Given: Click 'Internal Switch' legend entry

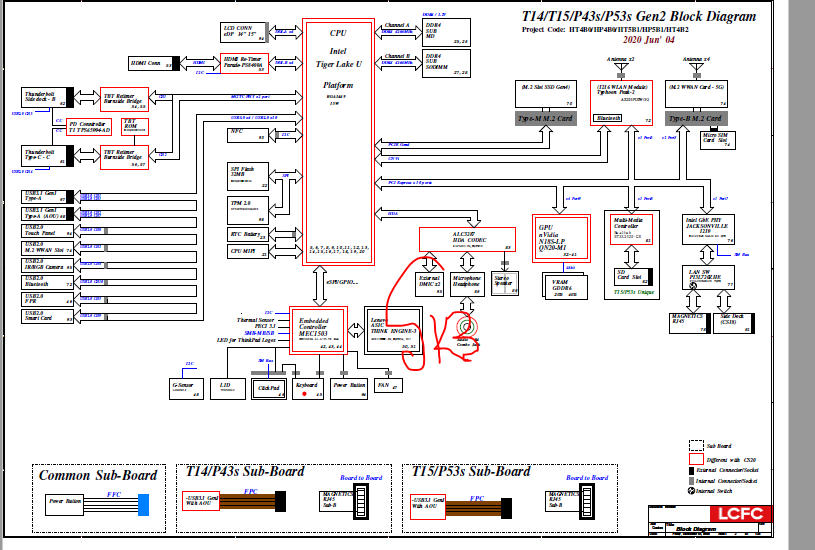Looking at the screenshot, I should tap(711, 491).
